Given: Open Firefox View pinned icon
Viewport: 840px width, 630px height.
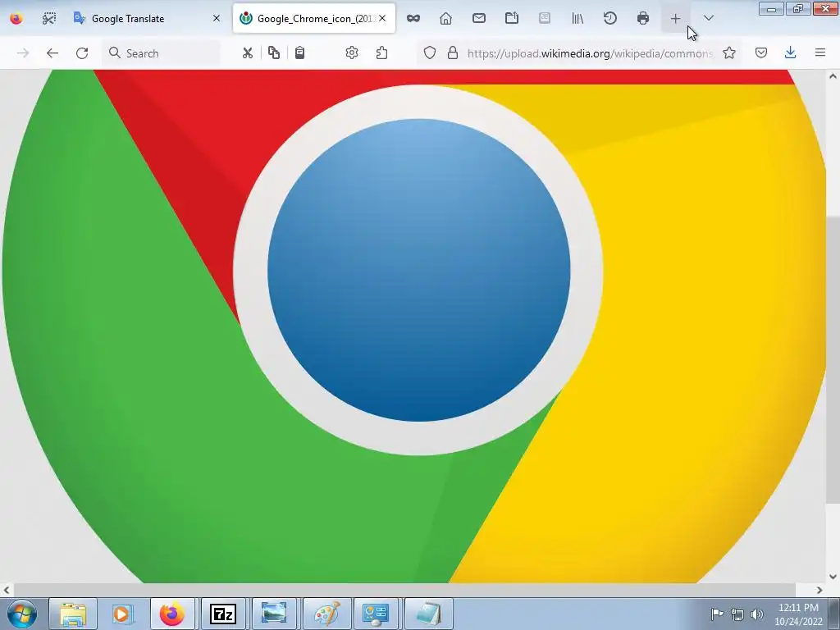Looking at the screenshot, I should click(x=16, y=19).
